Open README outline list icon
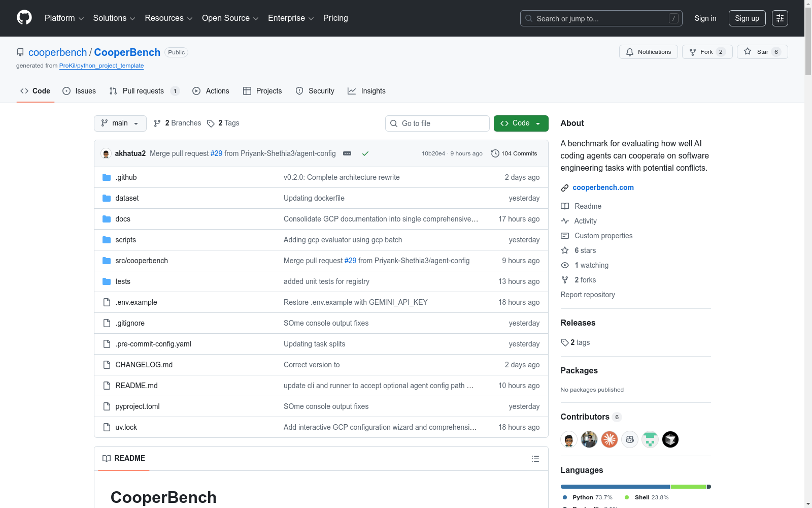This screenshot has width=812, height=508. coord(535,459)
